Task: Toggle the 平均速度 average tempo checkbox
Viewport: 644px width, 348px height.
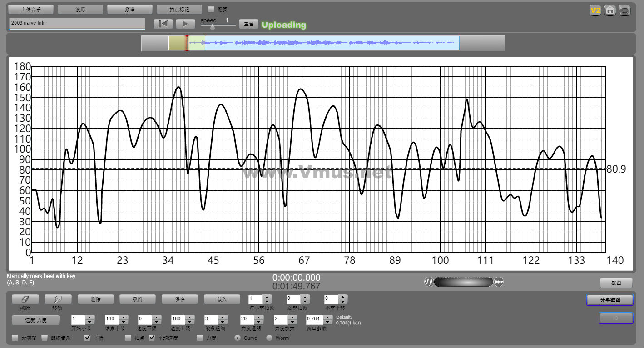Action: tap(152, 338)
